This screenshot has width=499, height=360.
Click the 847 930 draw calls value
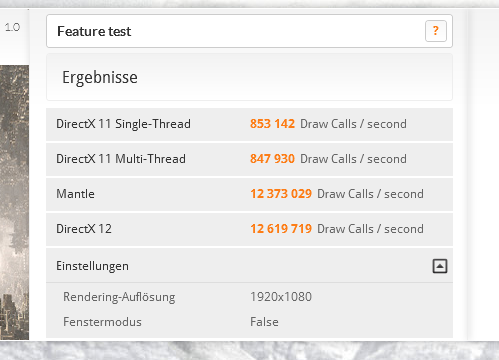(x=272, y=159)
